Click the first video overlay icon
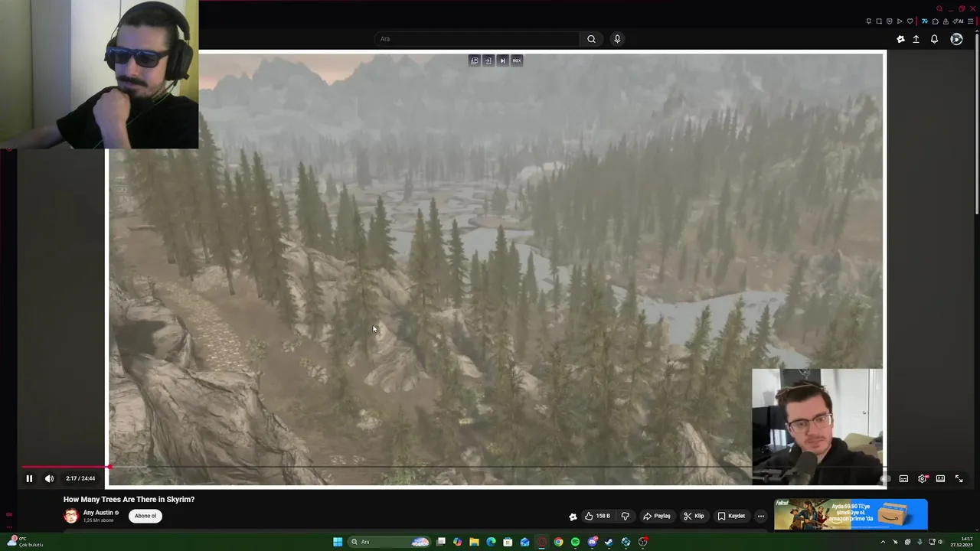The width and height of the screenshot is (980, 551). tap(474, 60)
